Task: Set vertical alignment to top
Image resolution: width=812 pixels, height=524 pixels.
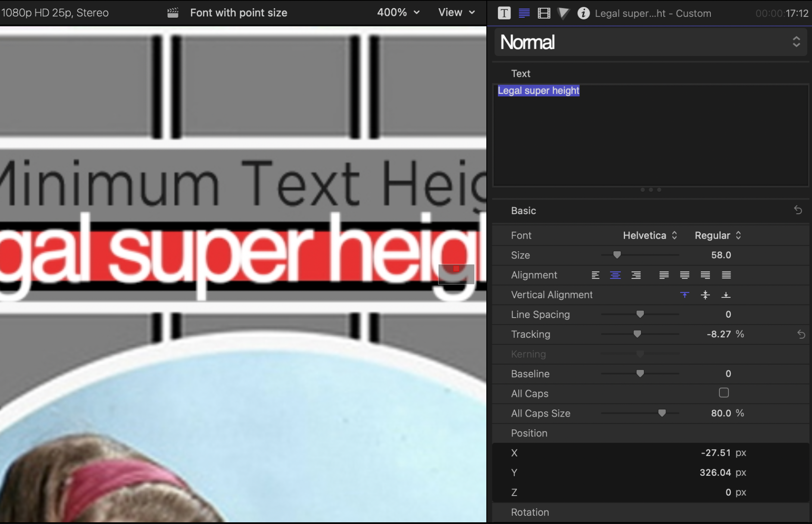Action: click(684, 295)
